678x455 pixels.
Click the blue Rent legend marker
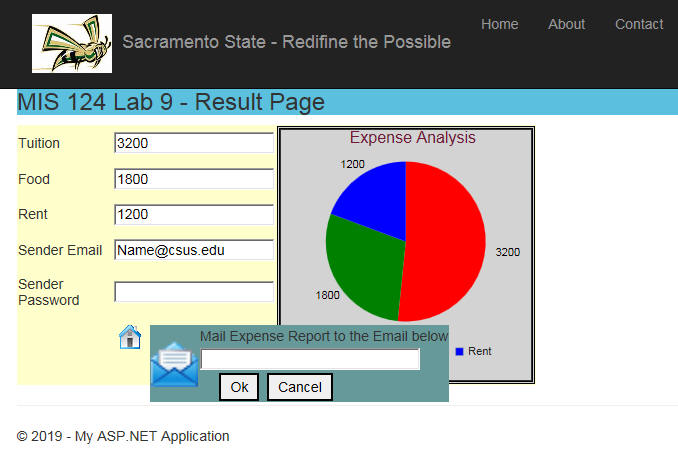460,352
